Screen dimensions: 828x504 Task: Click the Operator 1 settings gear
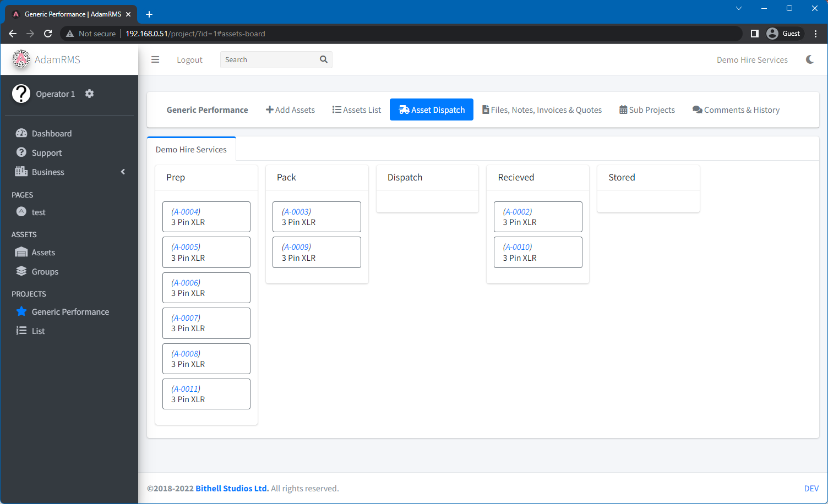pos(89,94)
